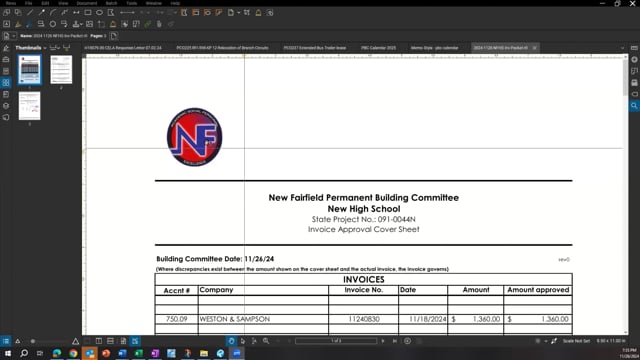Open the Search panel magnifier icon
Viewport: 640px width, 360px height.
(x=634, y=106)
